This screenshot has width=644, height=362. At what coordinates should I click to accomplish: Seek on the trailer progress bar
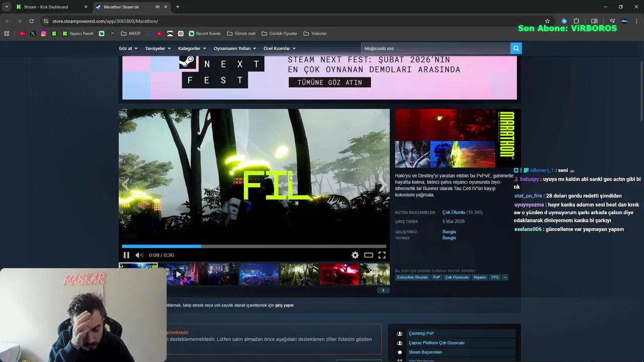pos(254,246)
